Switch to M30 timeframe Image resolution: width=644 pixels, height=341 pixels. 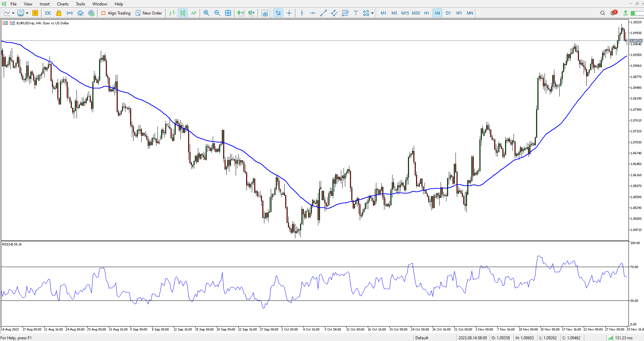[x=416, y=13]
